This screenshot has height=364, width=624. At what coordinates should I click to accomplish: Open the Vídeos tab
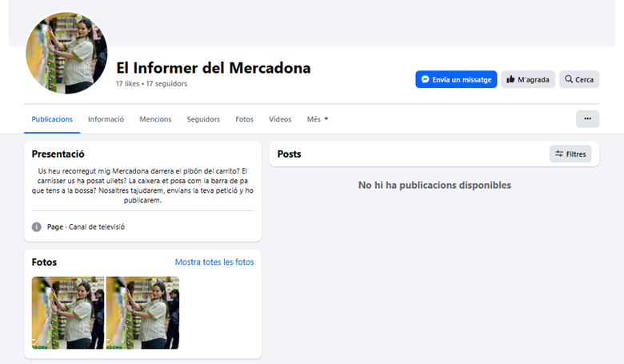(x=280, y=119)
